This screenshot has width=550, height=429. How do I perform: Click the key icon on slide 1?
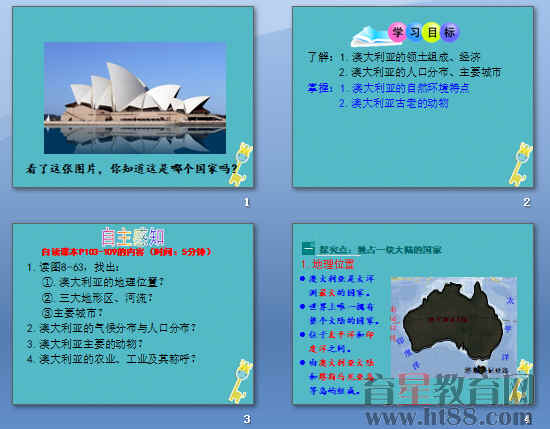click(x=240, y=163)
